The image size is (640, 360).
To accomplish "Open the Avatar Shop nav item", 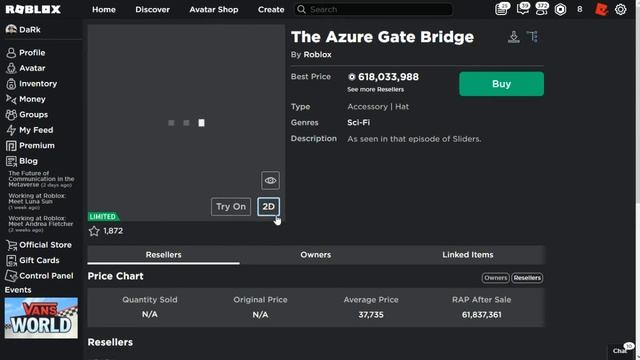I will pos(213,9).
